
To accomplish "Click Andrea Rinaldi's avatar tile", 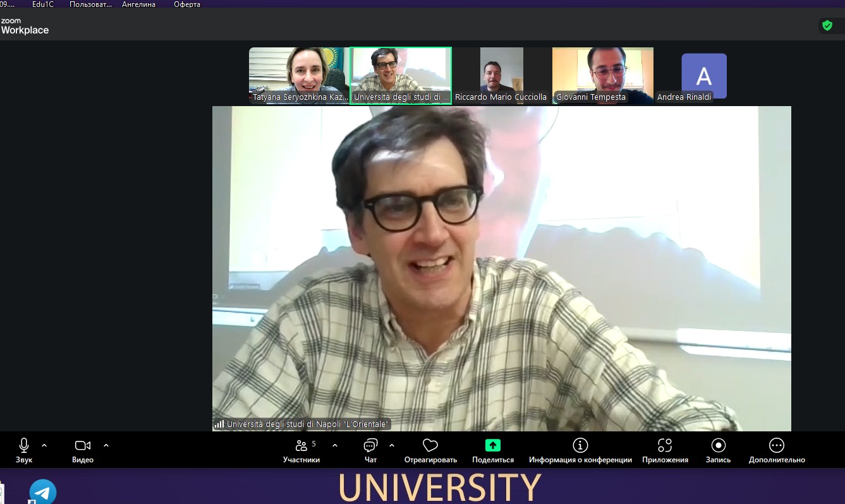I will 703,76.
